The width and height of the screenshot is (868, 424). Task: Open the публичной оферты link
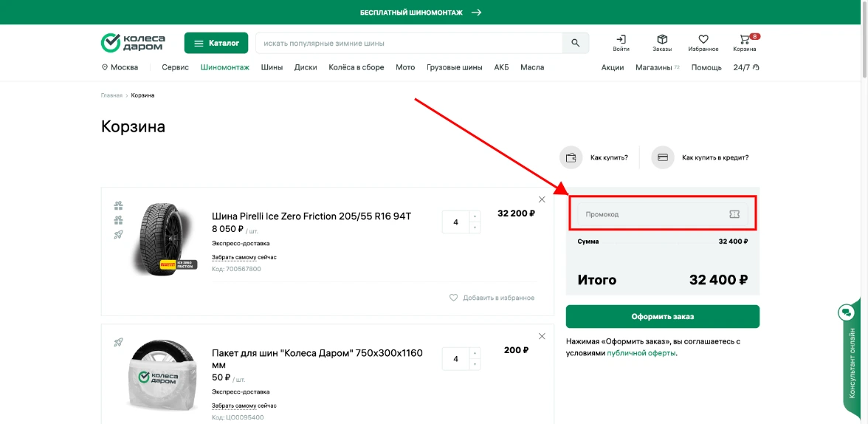pyautogui.click(x=641, y=353)
